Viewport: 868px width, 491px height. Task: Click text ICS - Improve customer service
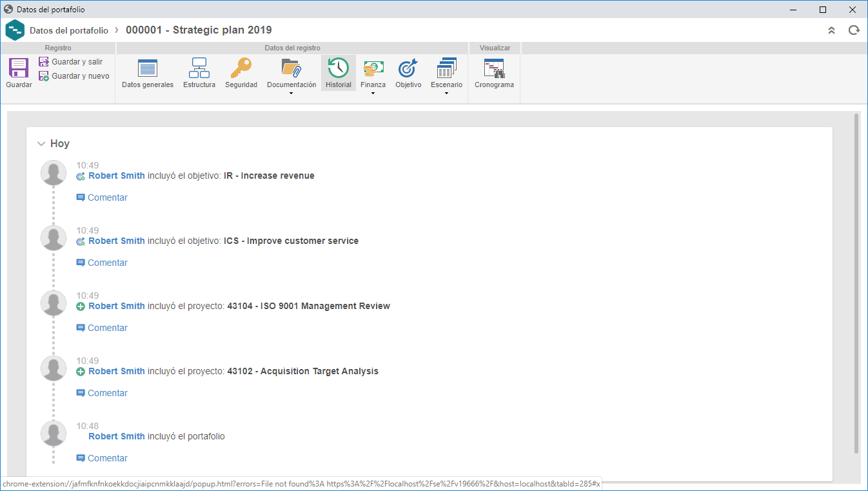click(x=291, y=241)
